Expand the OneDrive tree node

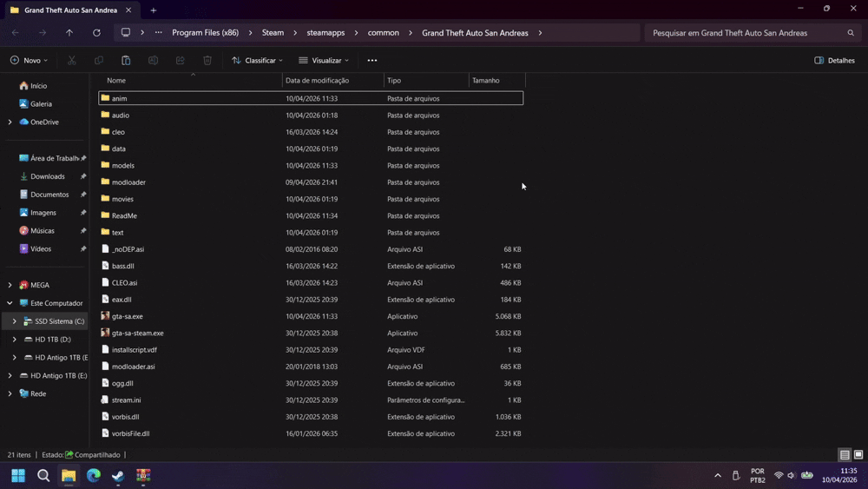pyautogui.click(x=10, y=122)
